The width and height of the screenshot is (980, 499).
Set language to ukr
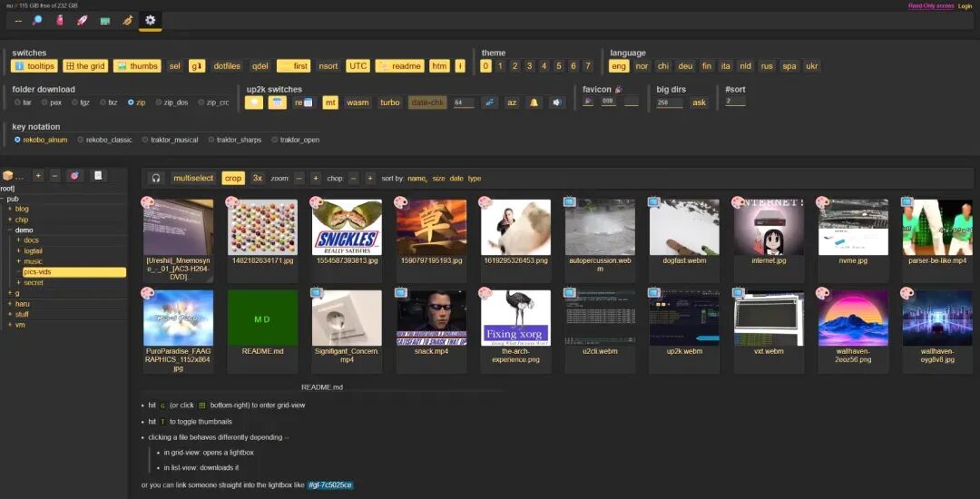click(x=811, y=66)
